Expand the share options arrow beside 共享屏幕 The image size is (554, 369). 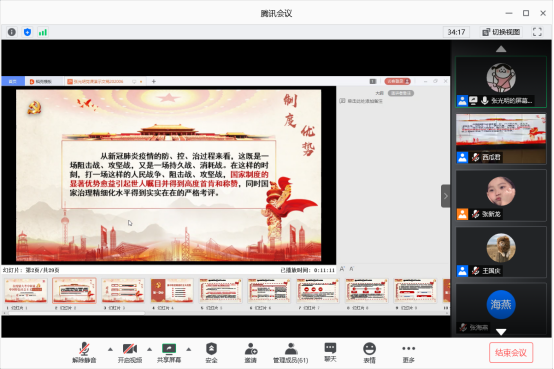189,349
